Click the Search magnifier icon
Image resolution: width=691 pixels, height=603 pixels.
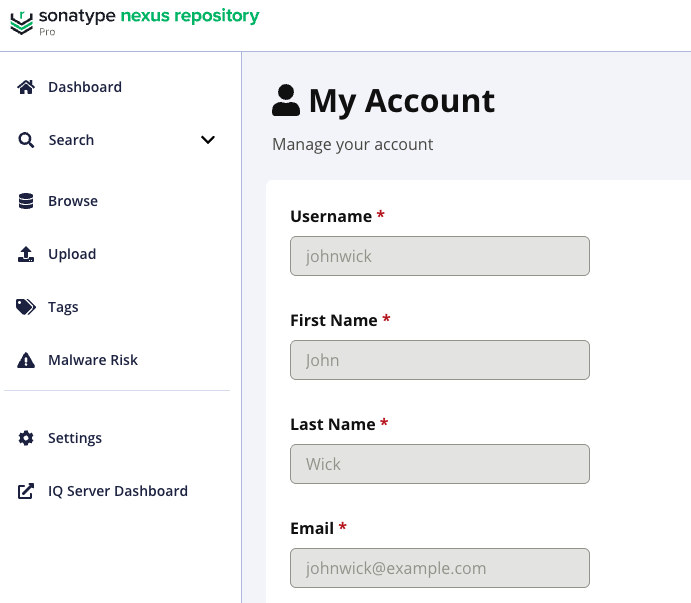pyautogui.click(x=26, y=140)
